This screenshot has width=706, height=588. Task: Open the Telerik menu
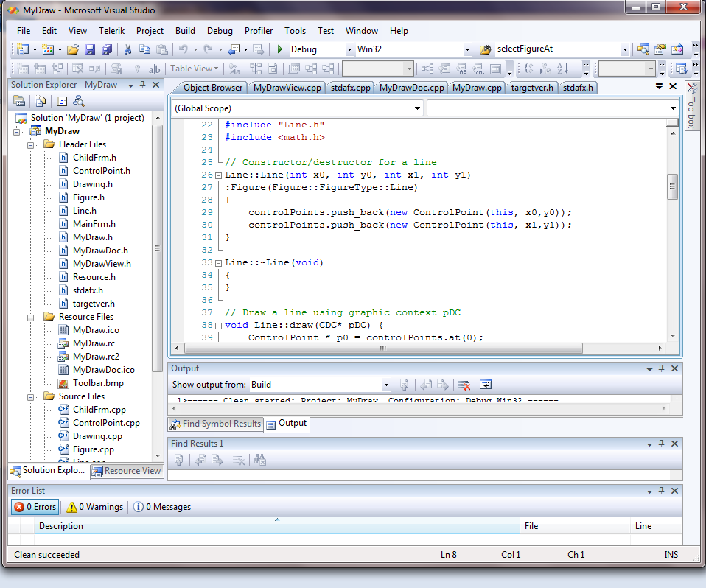point(112,31)
